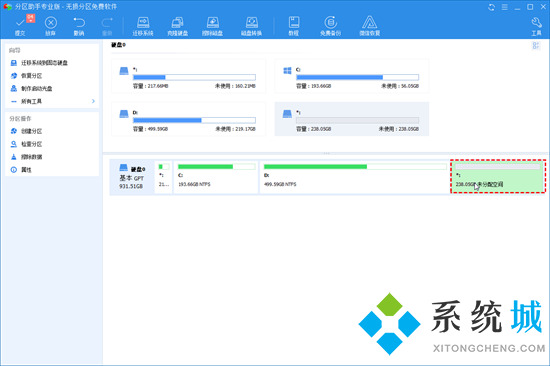Select C: 193.66GB NTFS block in disk map
This screenshot has height=366, width=550.
pos(216,177)
